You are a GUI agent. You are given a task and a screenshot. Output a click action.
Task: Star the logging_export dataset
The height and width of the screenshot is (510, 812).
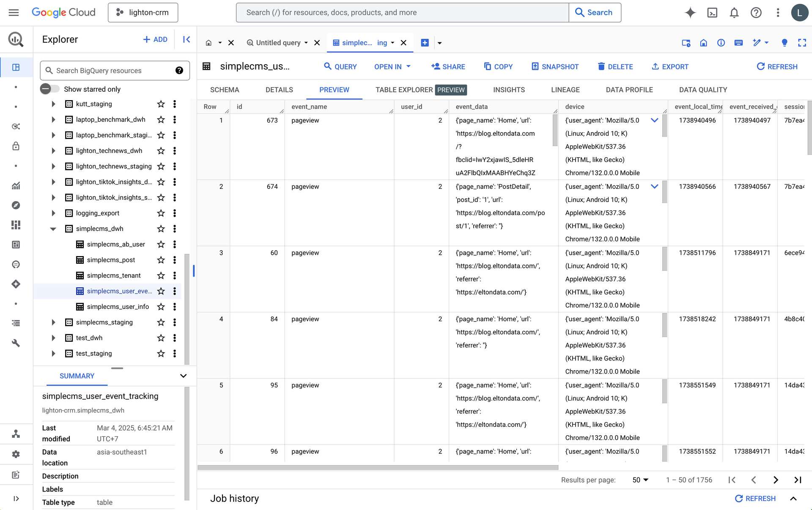[x=161, y=213]
